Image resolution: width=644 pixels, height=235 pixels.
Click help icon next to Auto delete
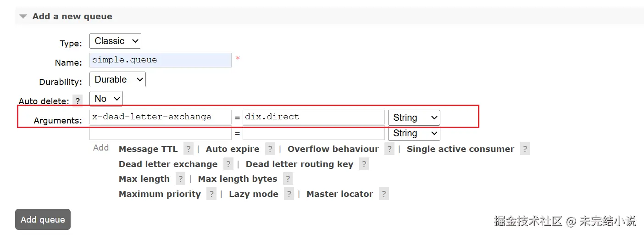(78, 101)
